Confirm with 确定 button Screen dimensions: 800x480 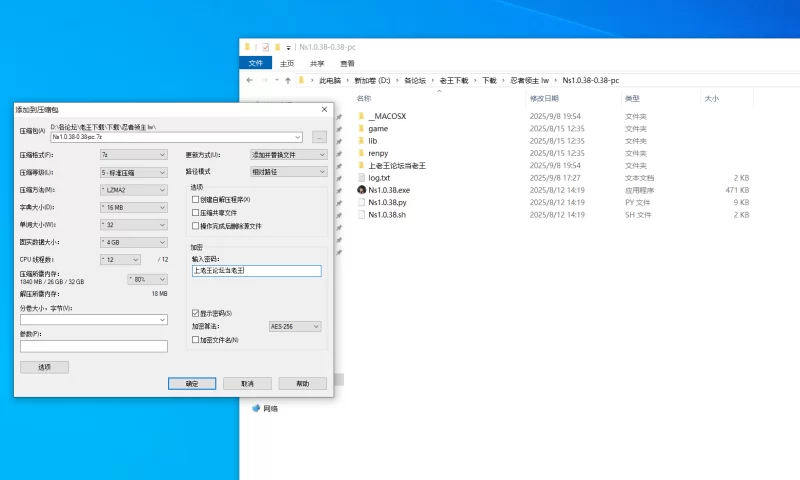(x=192, y=384)
